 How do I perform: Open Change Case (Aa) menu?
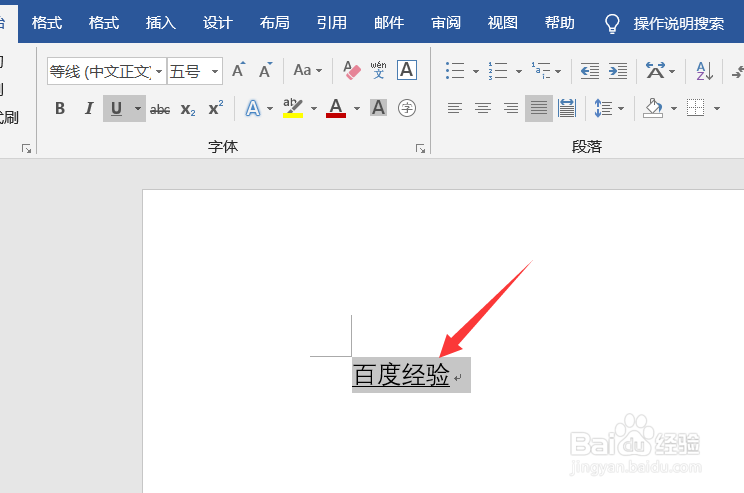pyautogui.click(x=307, y=70)
